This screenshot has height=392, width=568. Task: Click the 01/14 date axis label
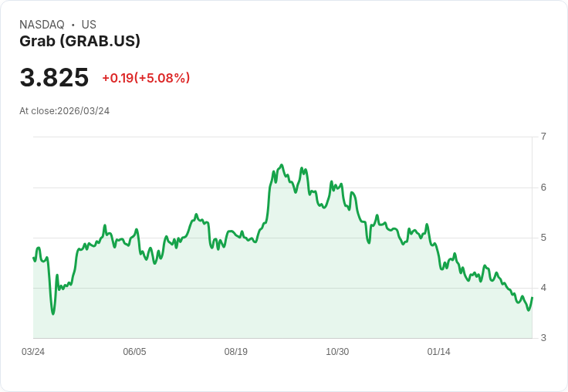point(438,352)
